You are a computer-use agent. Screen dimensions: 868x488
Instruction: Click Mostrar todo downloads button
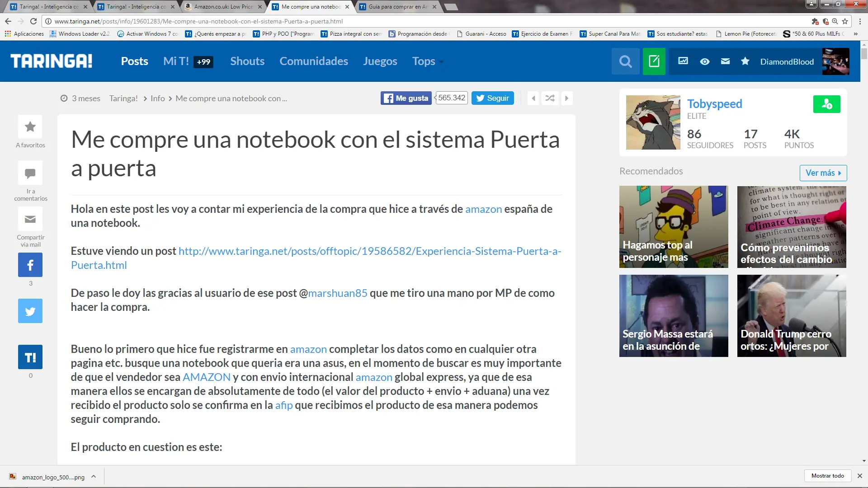tap(827, 476)
